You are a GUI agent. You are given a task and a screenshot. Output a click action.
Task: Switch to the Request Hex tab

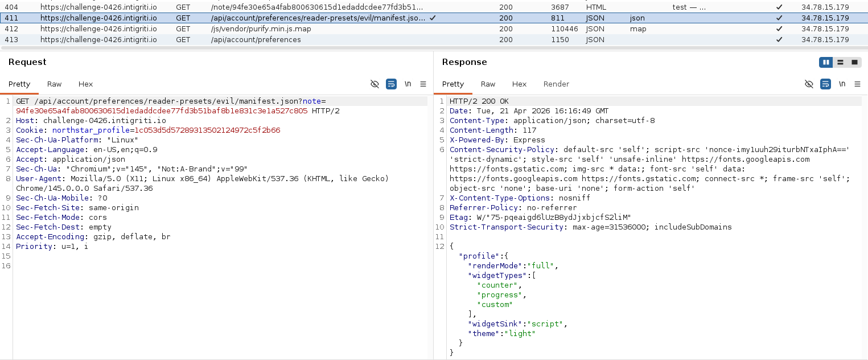tap(85, 84)
